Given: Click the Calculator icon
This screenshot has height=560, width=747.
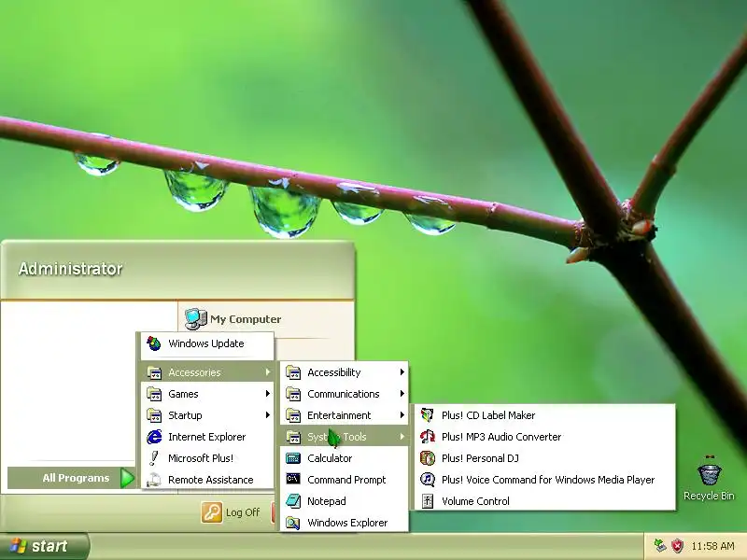Looking at the screenshot, I should tap(293, 458).
